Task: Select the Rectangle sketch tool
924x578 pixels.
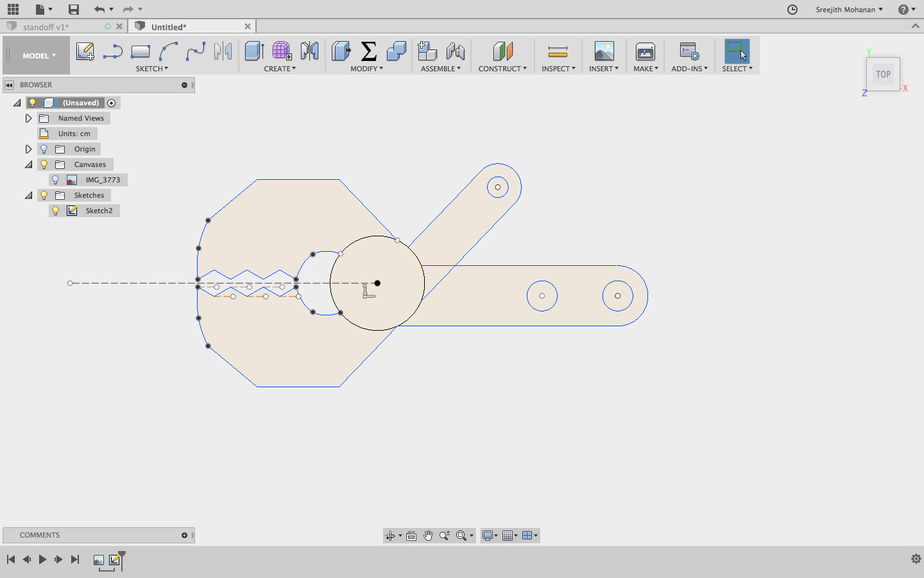Action: [140, 51]
